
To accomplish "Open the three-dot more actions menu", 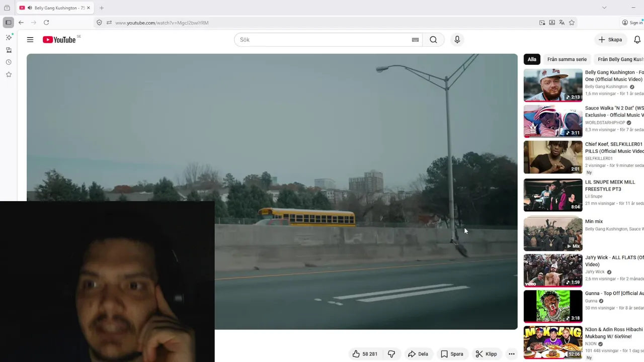I will [x=512, y=354].
